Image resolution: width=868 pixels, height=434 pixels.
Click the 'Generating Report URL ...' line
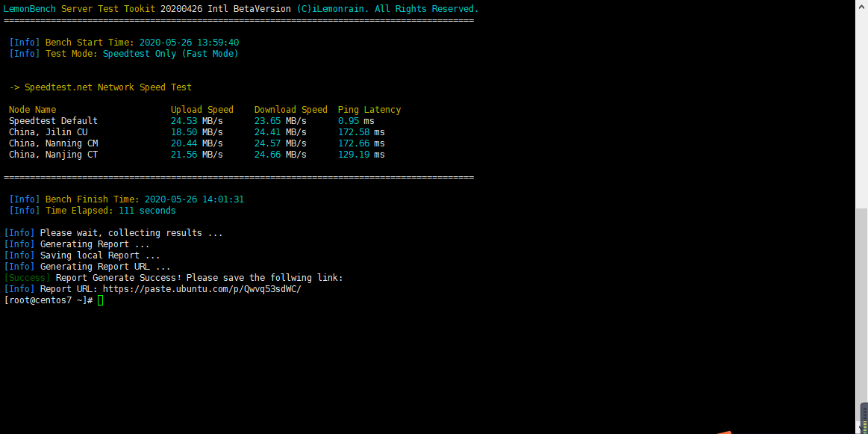pyautogui.click(x=105, y=267)
